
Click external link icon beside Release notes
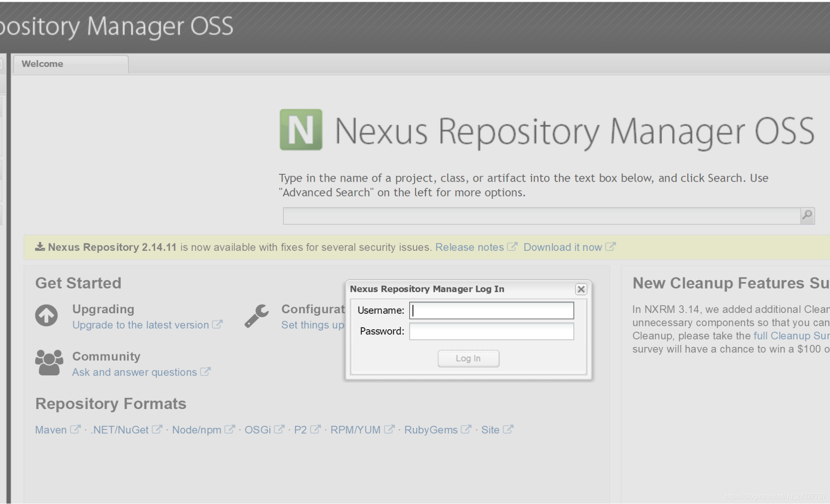point(512,247)
